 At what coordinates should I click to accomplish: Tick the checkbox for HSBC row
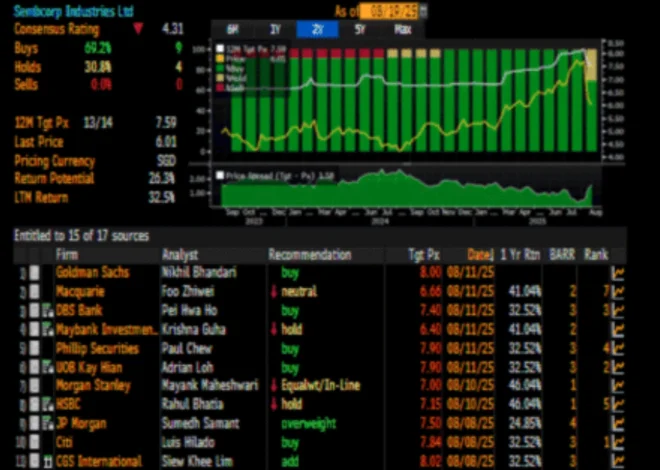35,405
